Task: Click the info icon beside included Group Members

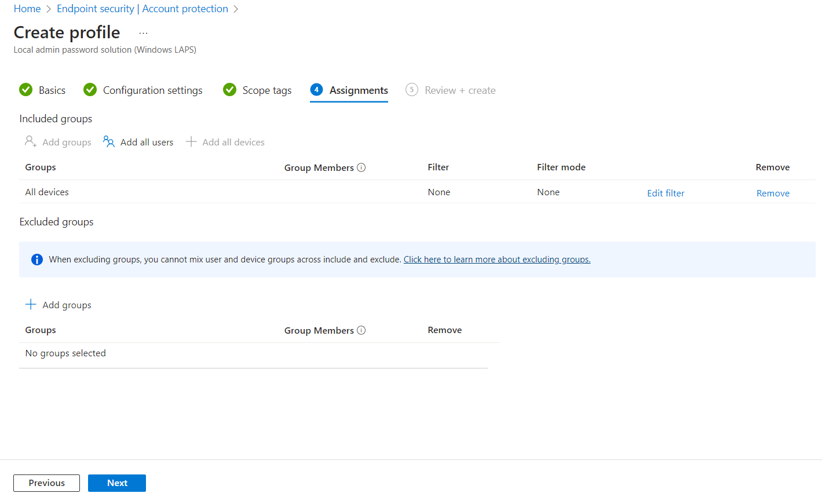Action: [361, 167]
